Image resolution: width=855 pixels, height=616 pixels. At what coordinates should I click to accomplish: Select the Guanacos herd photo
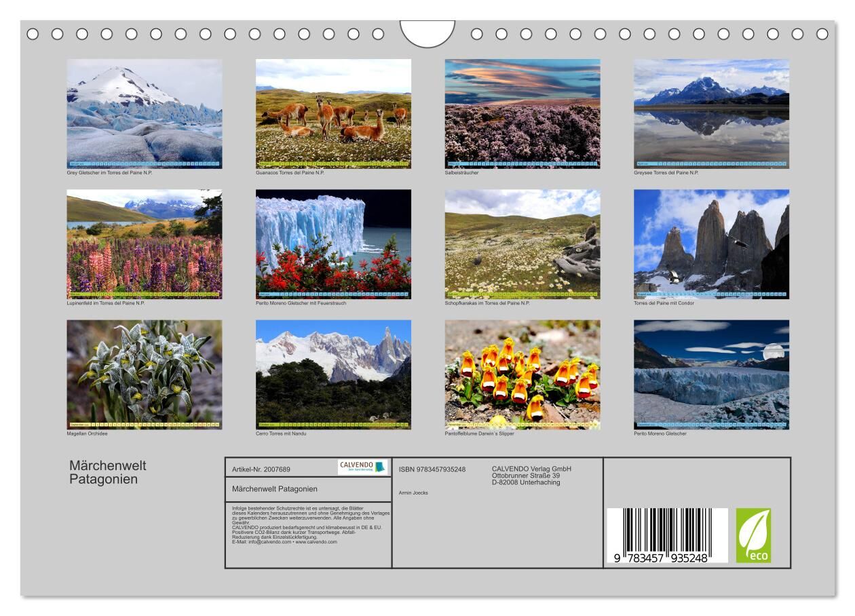coord(333,113)
